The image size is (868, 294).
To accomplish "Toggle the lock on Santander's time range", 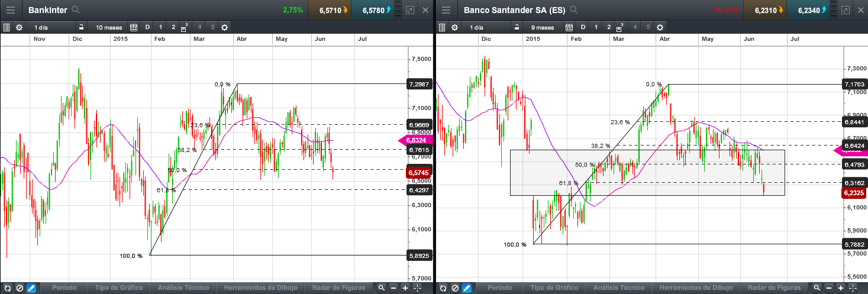I will (x=517, y=27).
